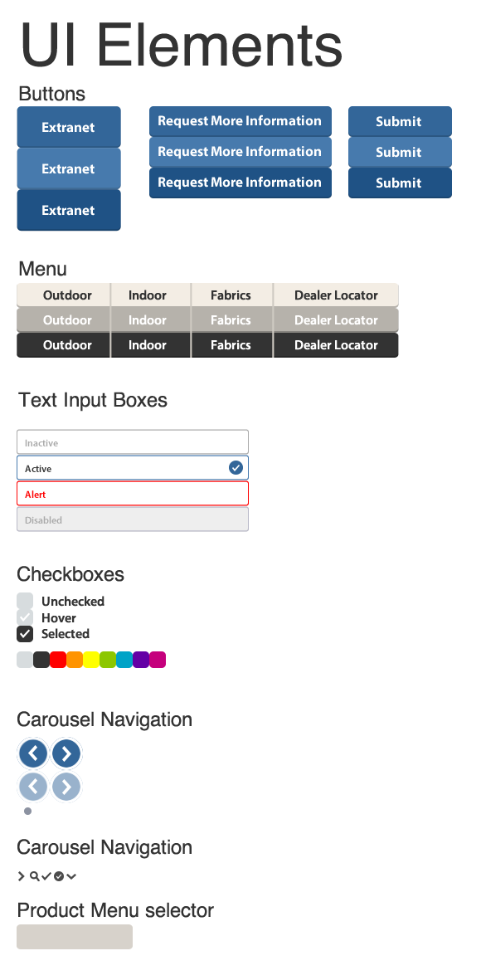Click the dark blue previous carousel arrow
The image size is (481, 980).
click(33, 753)
